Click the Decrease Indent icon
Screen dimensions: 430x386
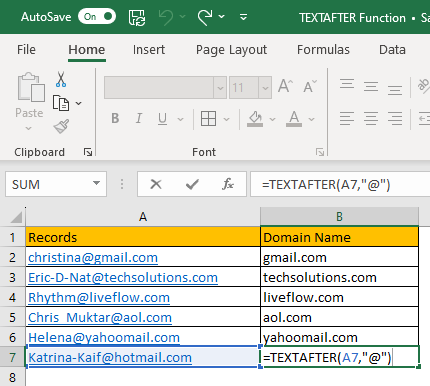424,119
